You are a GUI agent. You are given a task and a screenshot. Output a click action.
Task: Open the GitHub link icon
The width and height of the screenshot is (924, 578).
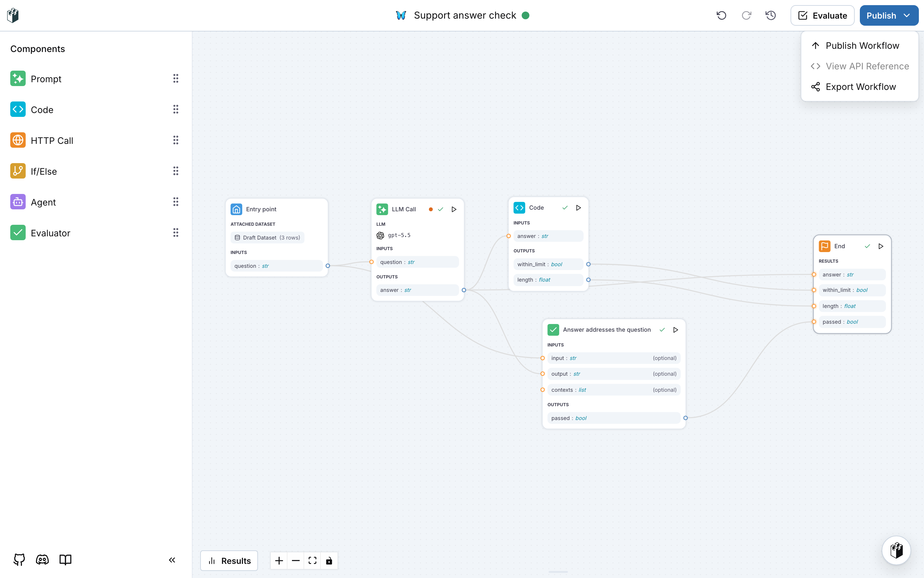click(19, 560)
